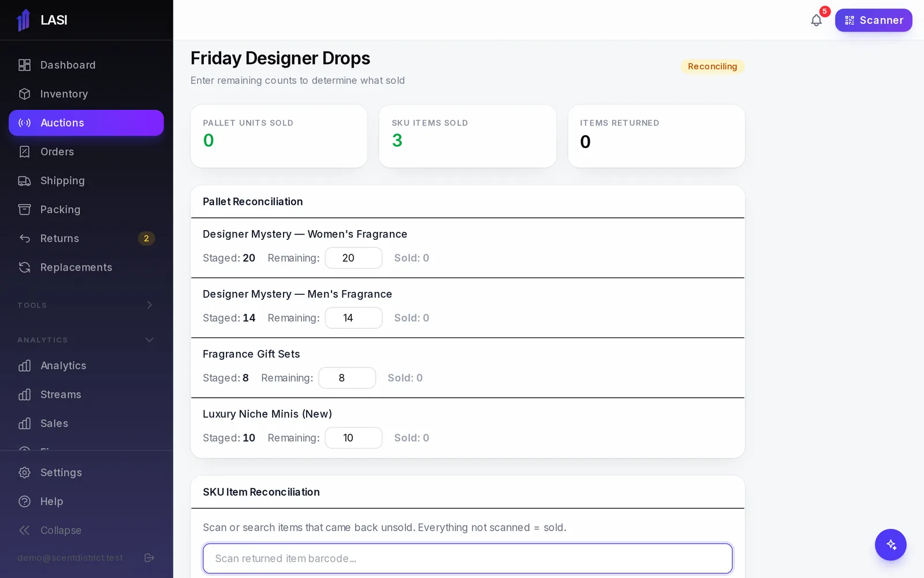Click the demo@scentdistrict.test account email
Screen dimensions: 924x578
(70, 558)
